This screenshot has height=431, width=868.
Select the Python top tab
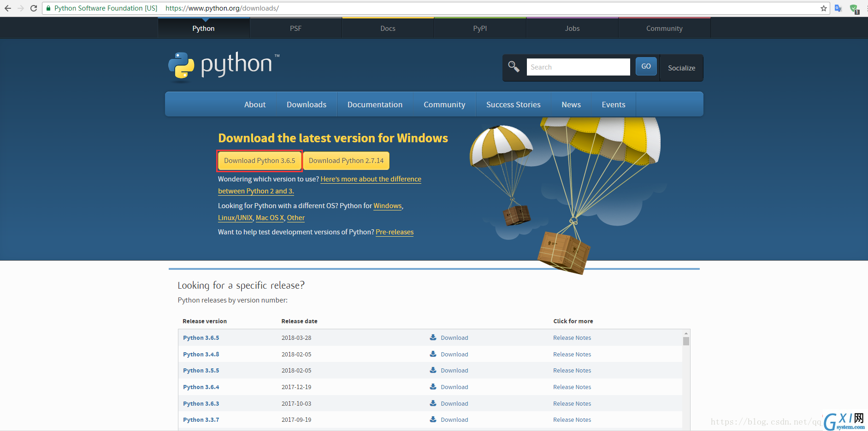(204, 28)
